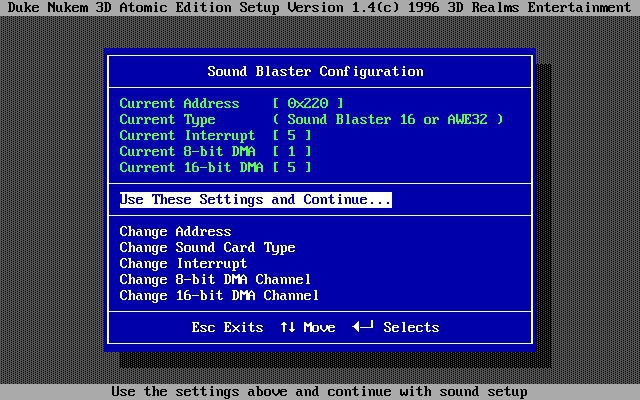
Task: Click the Current Address label
Action: (x=179, y=103)
